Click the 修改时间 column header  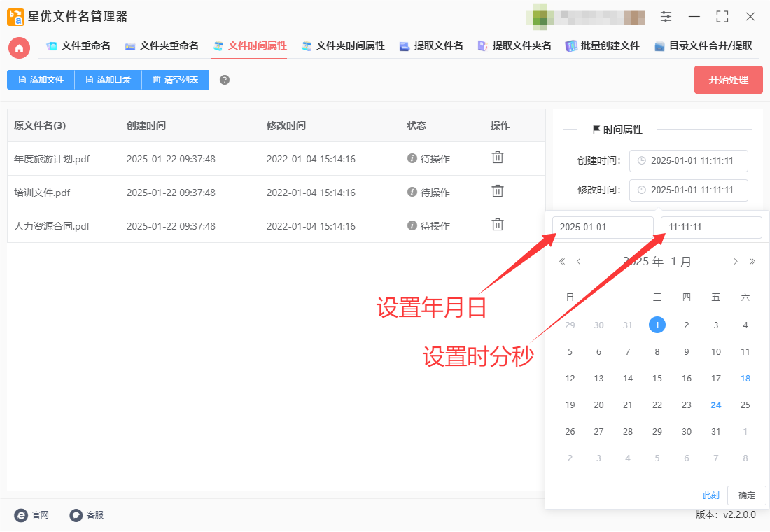[x=286, y=125]
